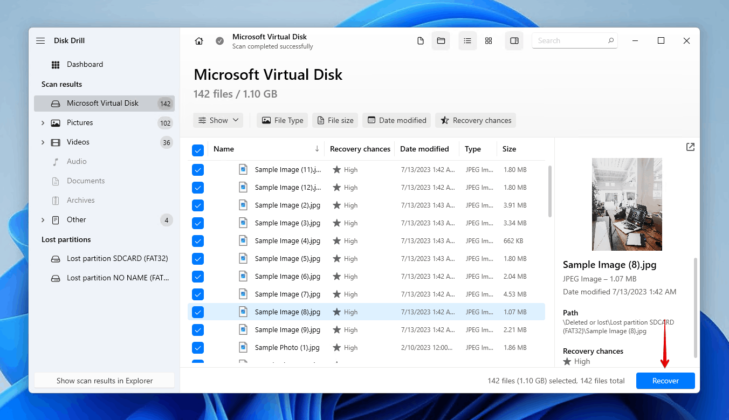This screenshot has width=729, height=420.
Task: Switch to the folder view icon
Action: (440, 41)
